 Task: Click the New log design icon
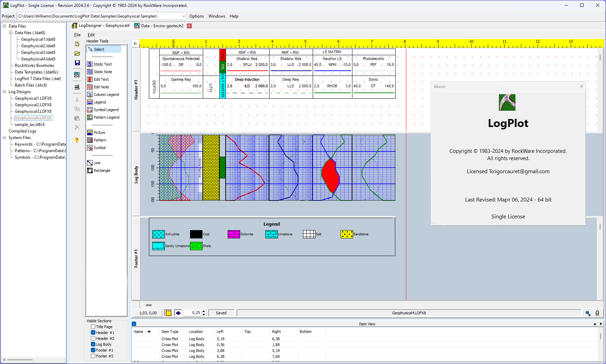[77, 44]
